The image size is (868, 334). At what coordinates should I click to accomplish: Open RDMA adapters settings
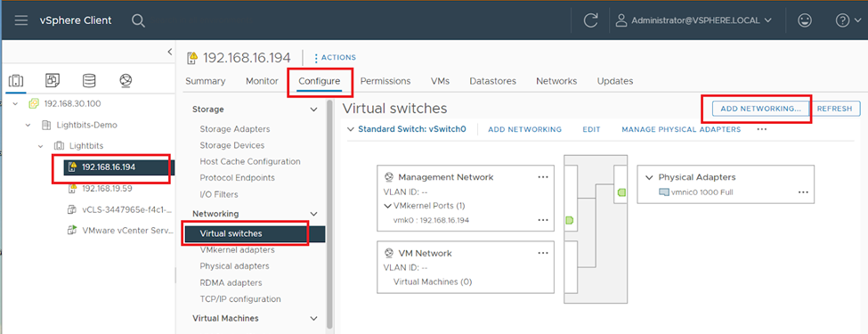tap(231, 282)
